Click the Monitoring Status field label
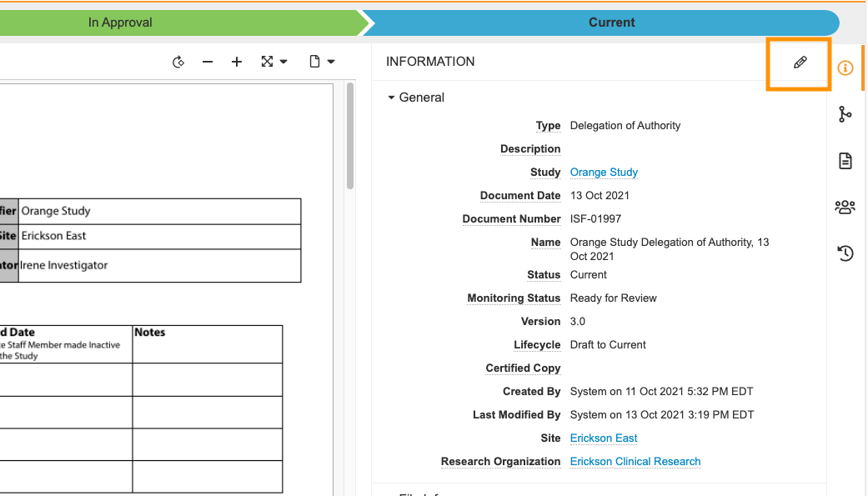The height and width of the screenshot is (496, 868). 514,298
